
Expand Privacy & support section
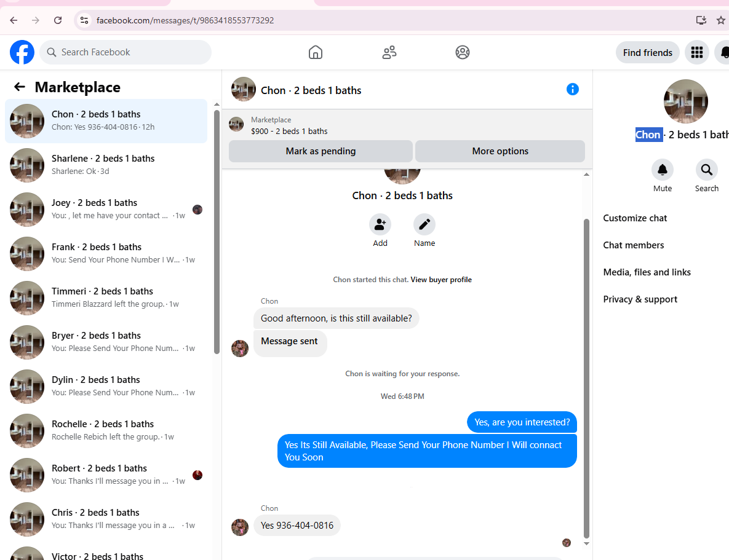pos(640,299)
